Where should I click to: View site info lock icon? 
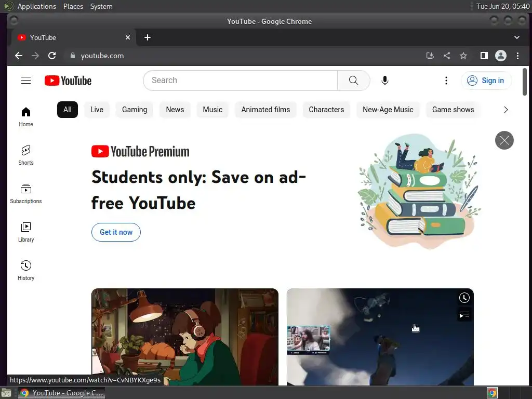point(72,56)
